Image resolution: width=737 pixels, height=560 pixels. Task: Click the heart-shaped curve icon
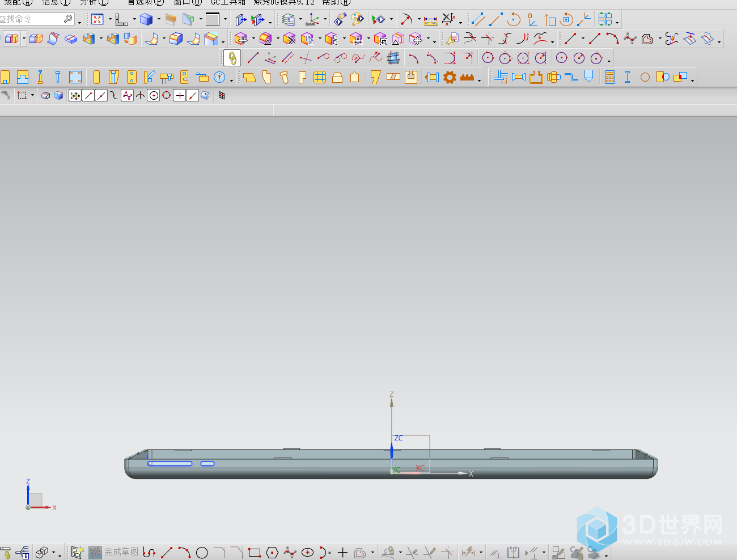(x=647, y=39)
